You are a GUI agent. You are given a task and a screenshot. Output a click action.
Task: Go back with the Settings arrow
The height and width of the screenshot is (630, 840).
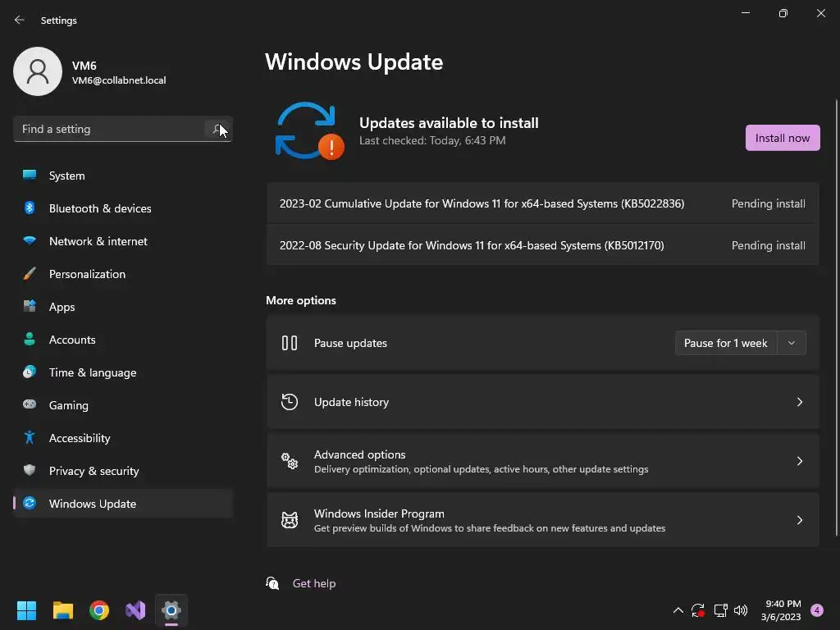(20, 20)
